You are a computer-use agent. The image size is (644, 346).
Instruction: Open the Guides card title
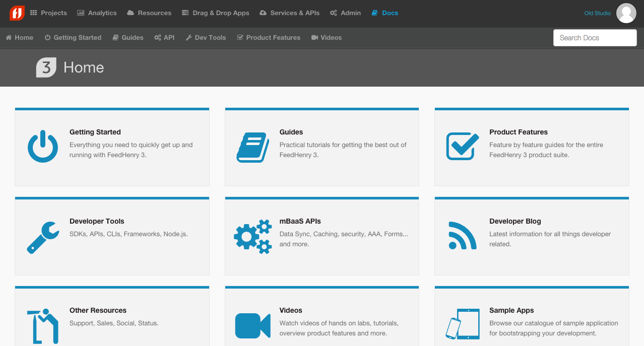click(291, 132)
